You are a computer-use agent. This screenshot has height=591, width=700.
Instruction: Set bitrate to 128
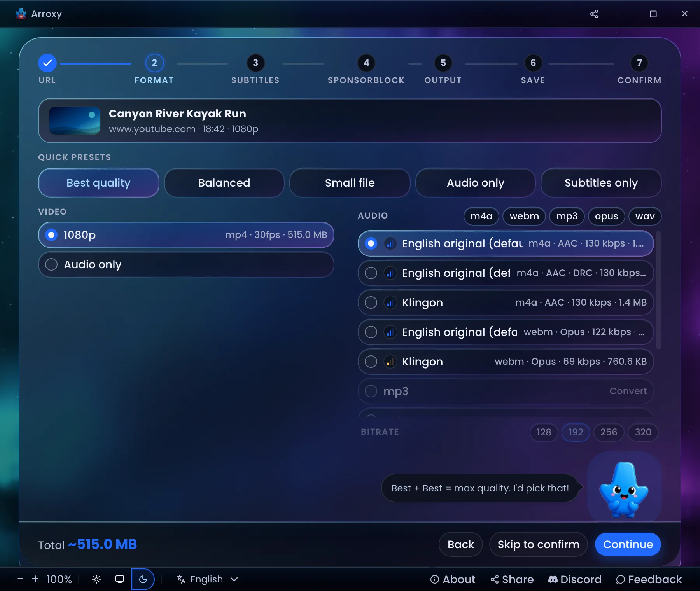tap(544, 432)
